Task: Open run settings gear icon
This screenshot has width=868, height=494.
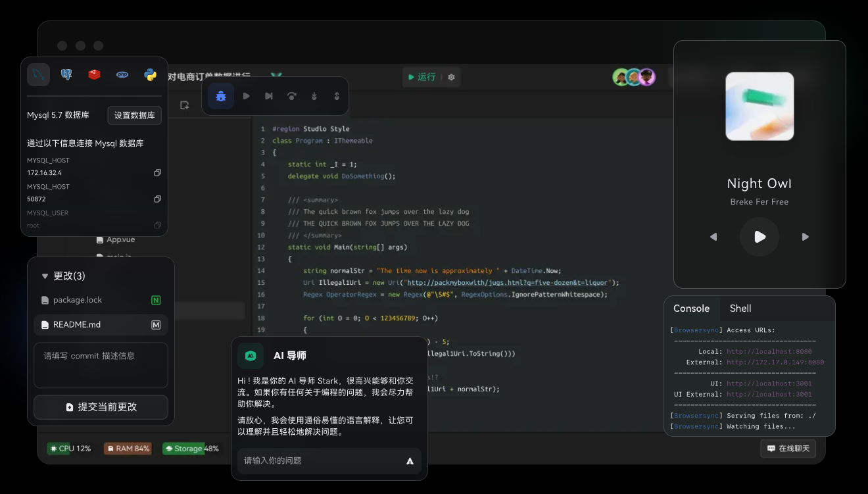Action: point(451,77)
